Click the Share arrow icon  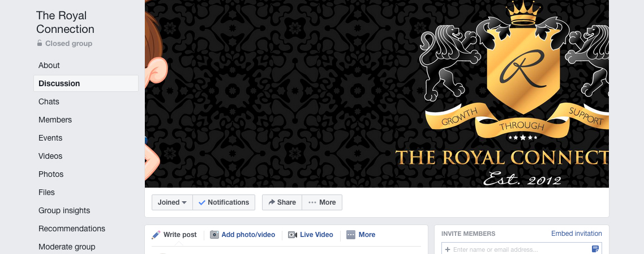tap(272, 202)
